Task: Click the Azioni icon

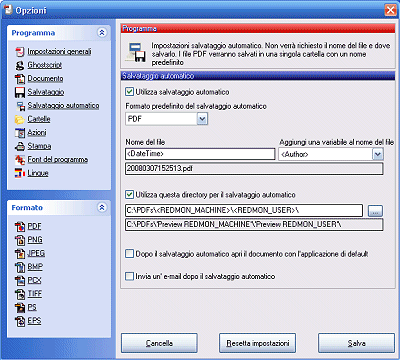Action: (x=20, y=133)
